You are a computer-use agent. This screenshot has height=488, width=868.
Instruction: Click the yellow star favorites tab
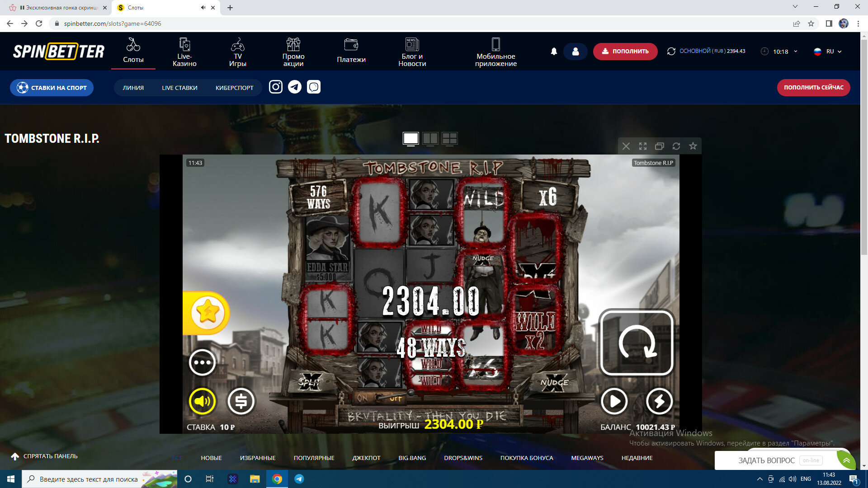point(207,313)
